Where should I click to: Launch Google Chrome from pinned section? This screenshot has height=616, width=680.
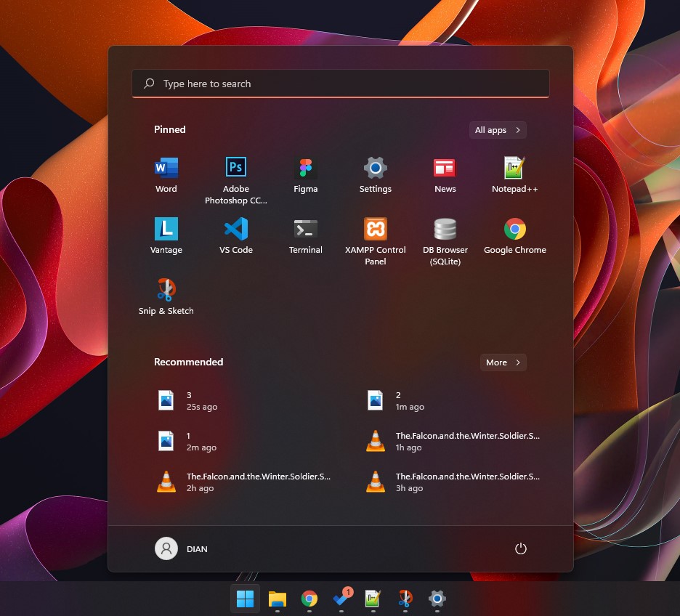tap(514, 235)
